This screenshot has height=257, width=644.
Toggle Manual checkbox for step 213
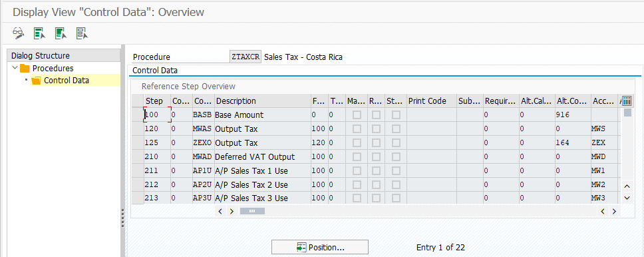[x=357, y=198]
